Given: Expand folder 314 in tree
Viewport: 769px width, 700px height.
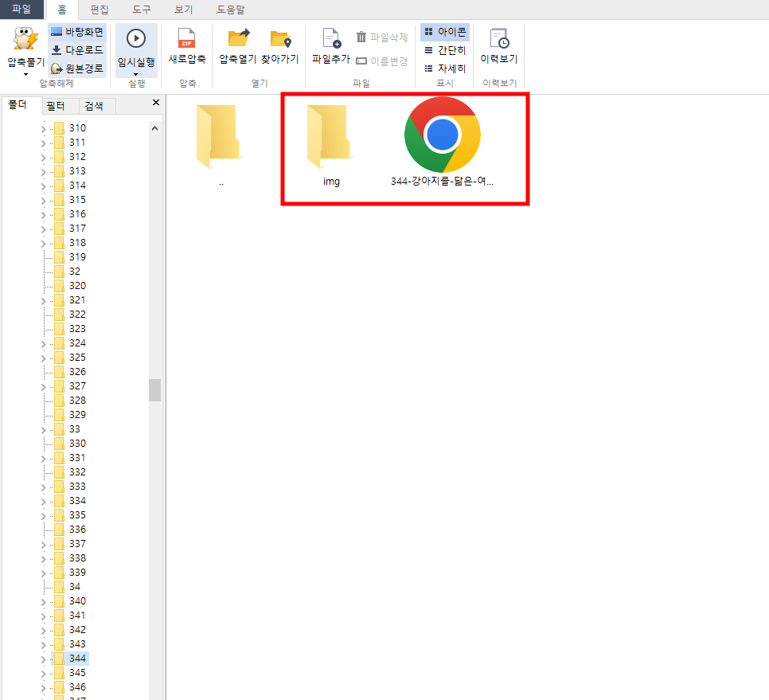Looking at the screenshot, I should click(x=43, y=186).
